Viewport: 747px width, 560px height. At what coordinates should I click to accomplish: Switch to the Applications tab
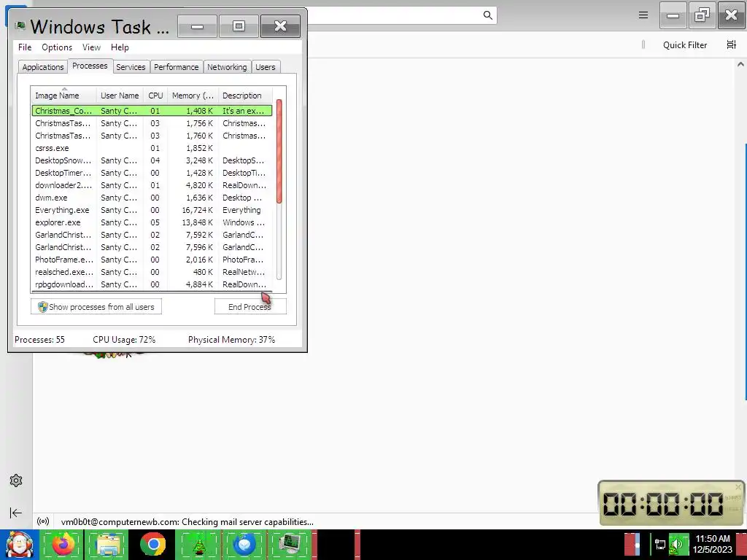point(43,67)
